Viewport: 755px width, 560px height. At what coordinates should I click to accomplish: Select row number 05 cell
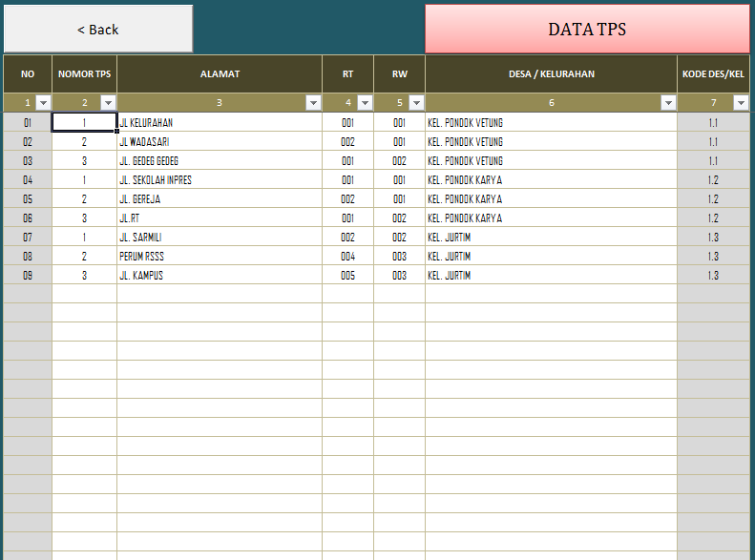click(x=28, y=198)
